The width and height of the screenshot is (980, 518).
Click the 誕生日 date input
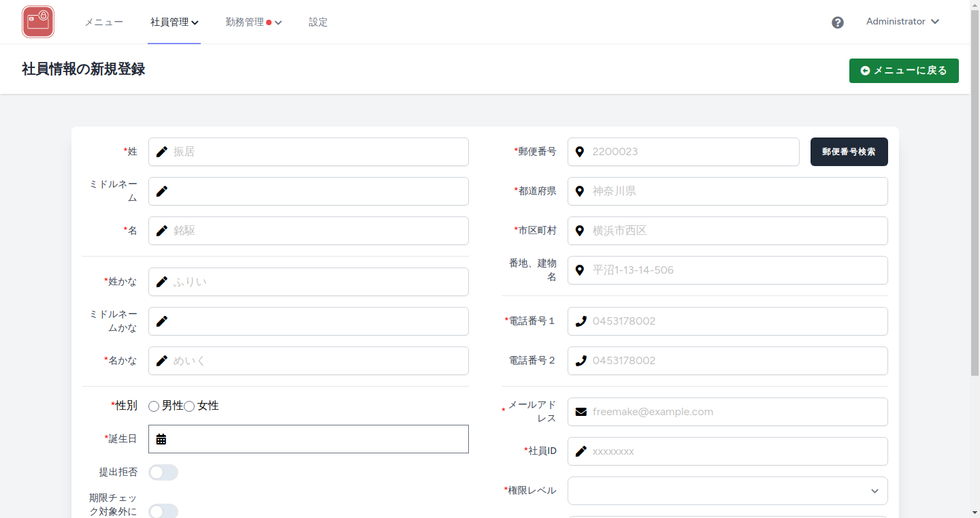pyautogui.click(x=308, y=439)
